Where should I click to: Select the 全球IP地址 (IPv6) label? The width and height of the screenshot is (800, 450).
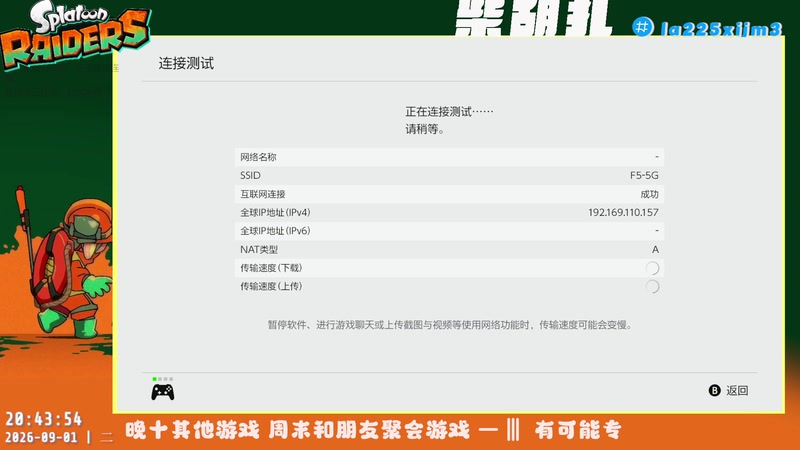(276, 231)
